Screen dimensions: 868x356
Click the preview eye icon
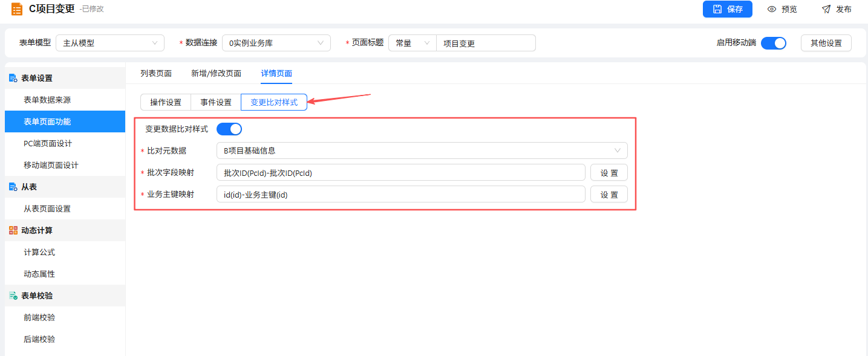[x=772, y=9]
